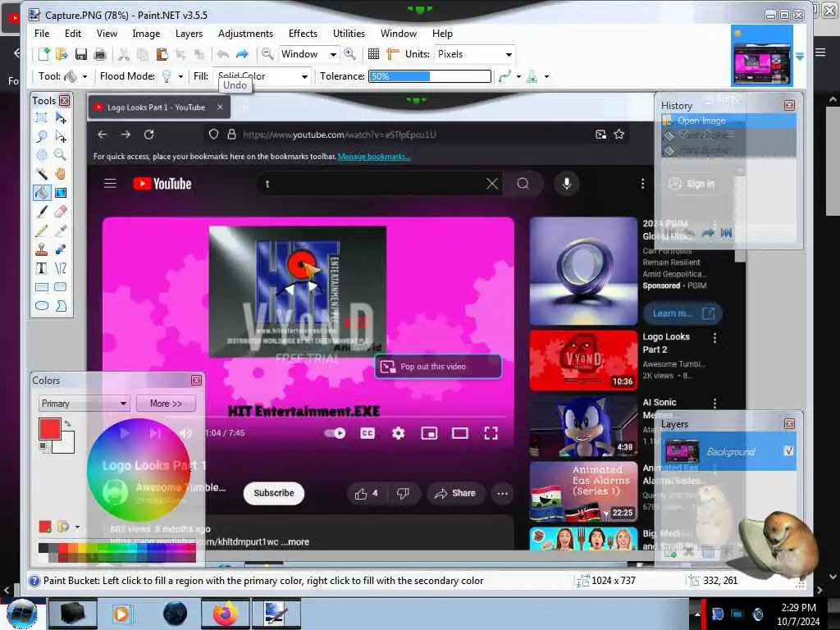Select the Lasso Select tool
The image size is (840, 630).
point(41,136)
